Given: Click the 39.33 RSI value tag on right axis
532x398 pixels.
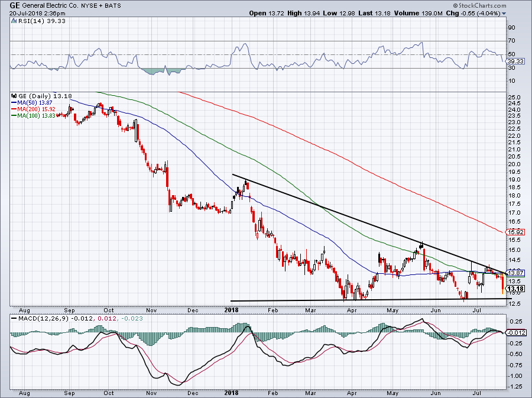Looking at the screenshot, I should (515, 62).
